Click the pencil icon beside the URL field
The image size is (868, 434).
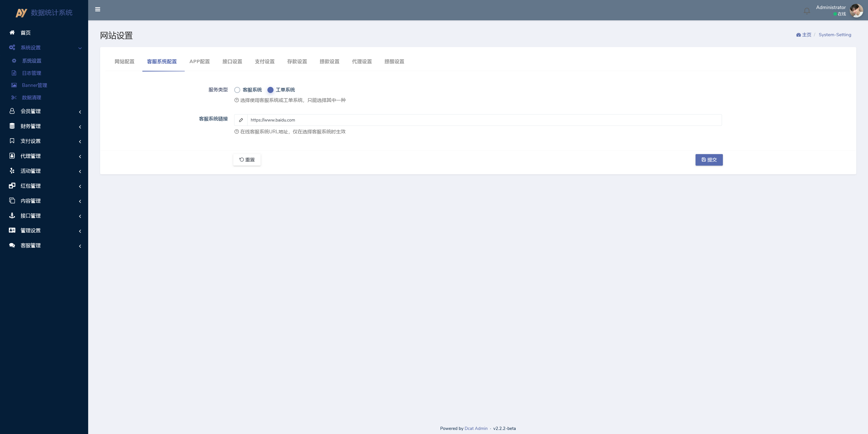pyautogui.click(x=241, y=120)
